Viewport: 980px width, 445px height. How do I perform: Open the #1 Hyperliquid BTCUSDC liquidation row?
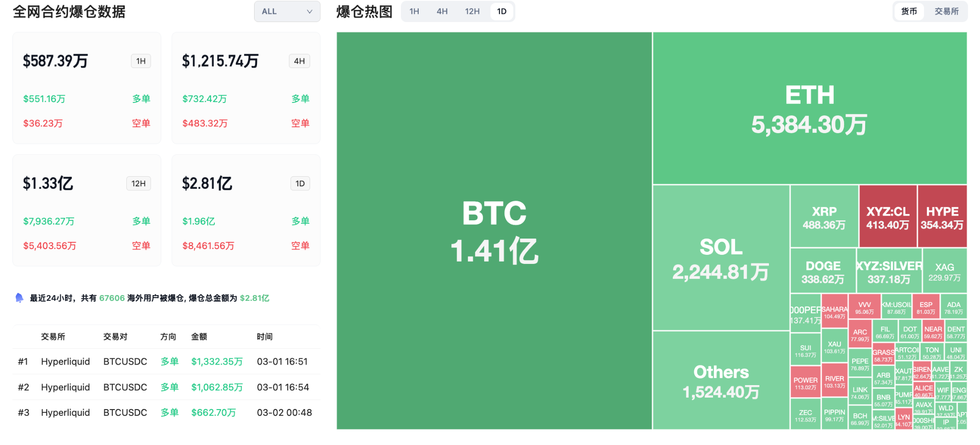pos(166,362)
